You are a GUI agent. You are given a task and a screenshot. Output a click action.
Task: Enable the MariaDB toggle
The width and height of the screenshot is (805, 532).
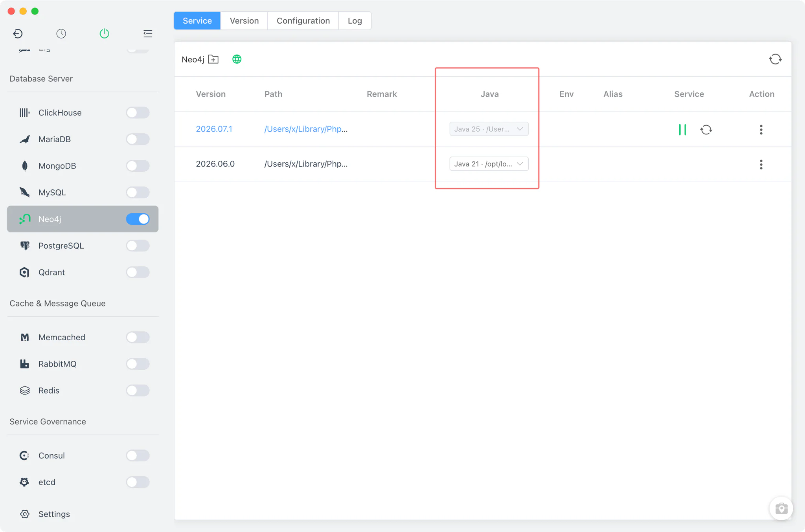138,139
